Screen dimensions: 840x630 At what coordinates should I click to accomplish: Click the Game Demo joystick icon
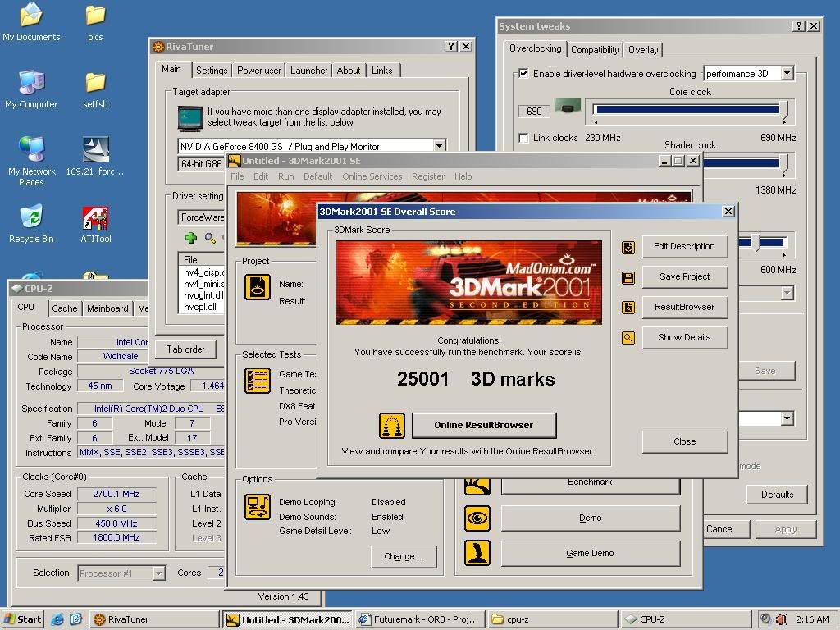477,553
